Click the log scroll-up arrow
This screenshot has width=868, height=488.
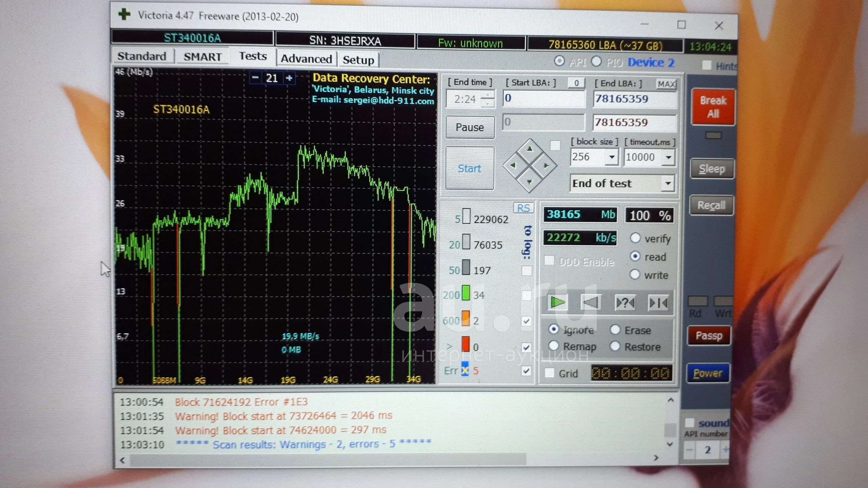click(671, 400)
